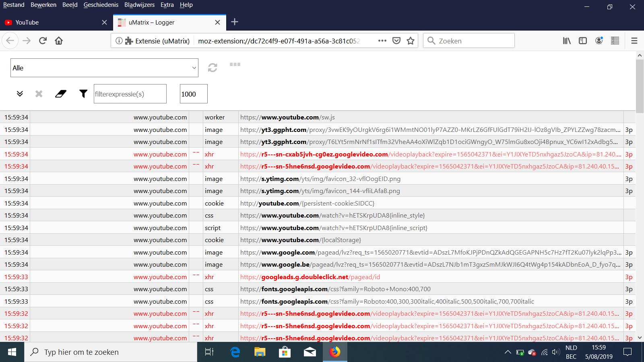The width and height of the screenshot is (644, 362).
Task: Open the Mail app from the taskbar
Action: pyautogui.click(x=310, y=352)
